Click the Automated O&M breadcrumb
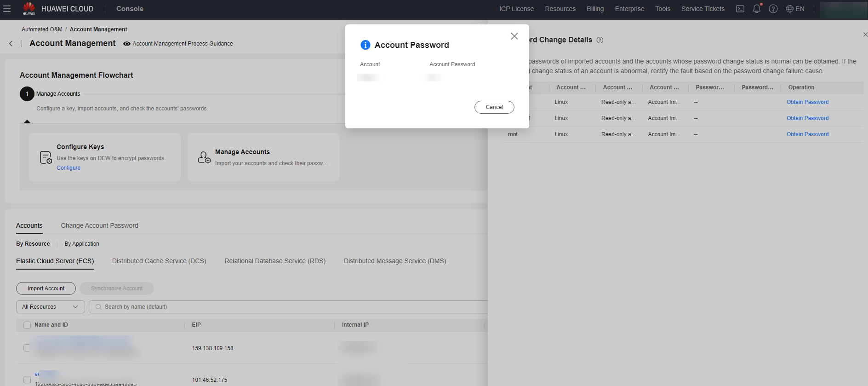This screenshot has height=386, width=868. tap(42, 29)
